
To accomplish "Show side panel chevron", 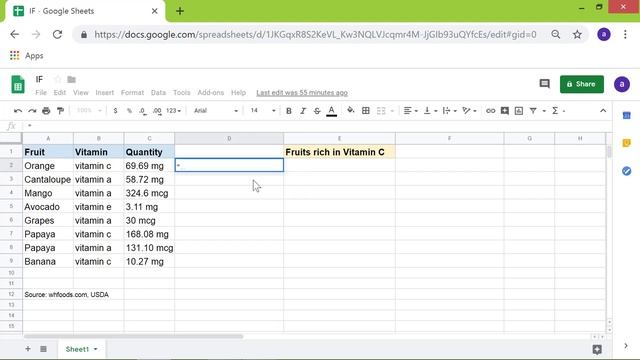I will point(626,346).
